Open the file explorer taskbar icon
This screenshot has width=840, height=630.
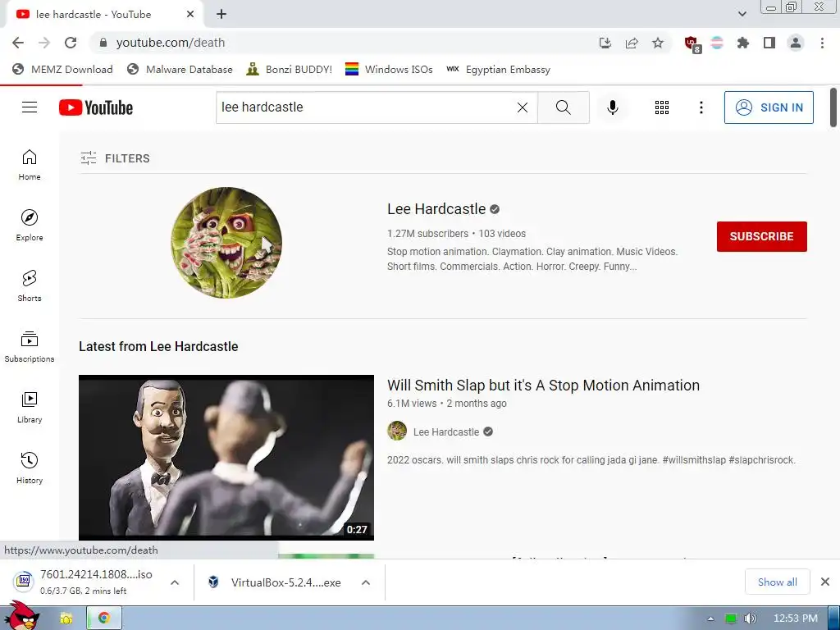(66, 619)
